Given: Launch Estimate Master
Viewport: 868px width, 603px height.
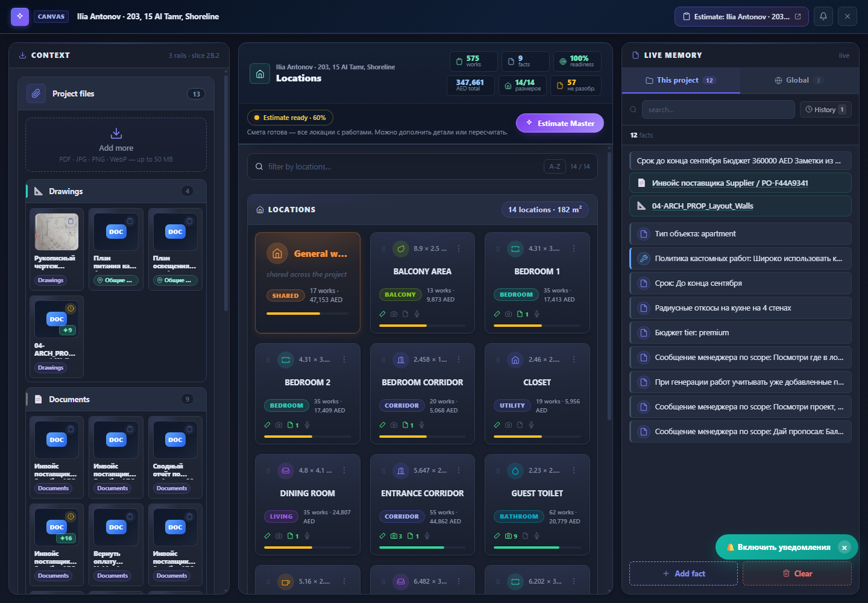Looking at the screenshot, I should pyautogui.click(x=560, y=123).
